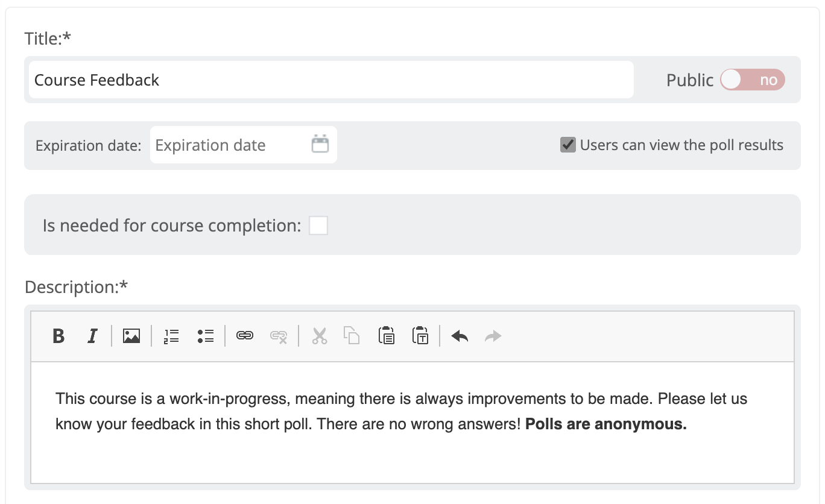
Task: Copy selected text in the editor
Action: coord(352,336)
